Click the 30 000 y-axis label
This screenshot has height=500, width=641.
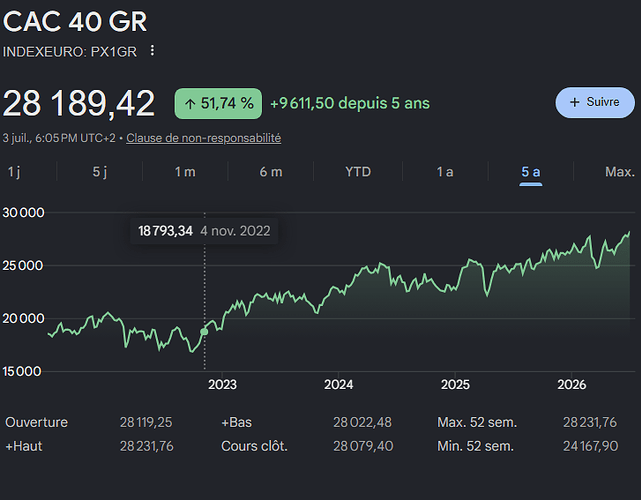pyautogui.click(x=23, y=213)
